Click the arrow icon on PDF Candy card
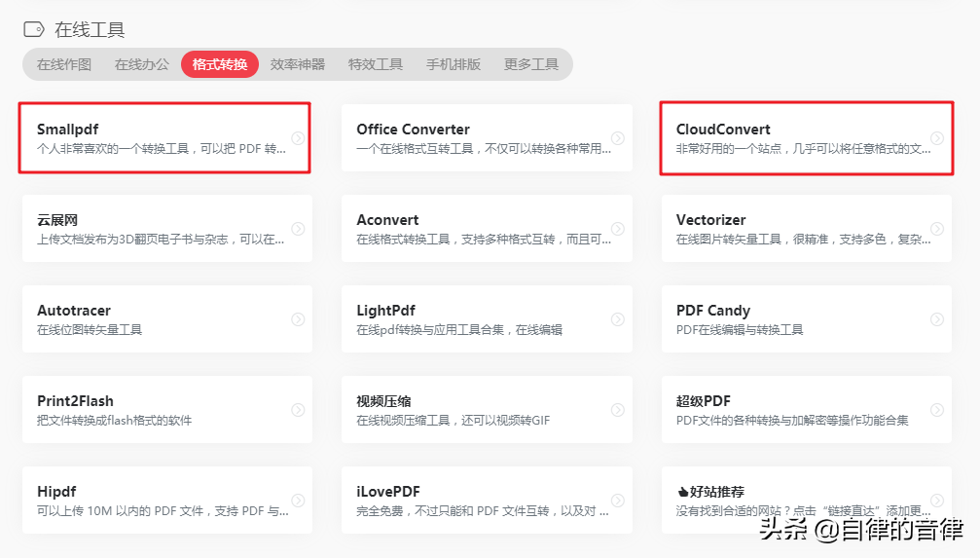This screenshot has height=558, width=980. click(x=937, y=319)
